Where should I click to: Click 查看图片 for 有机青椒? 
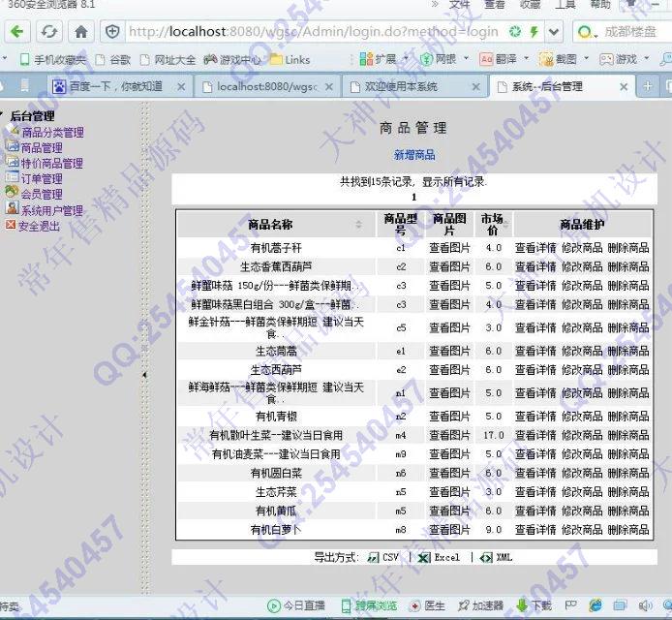449,416
